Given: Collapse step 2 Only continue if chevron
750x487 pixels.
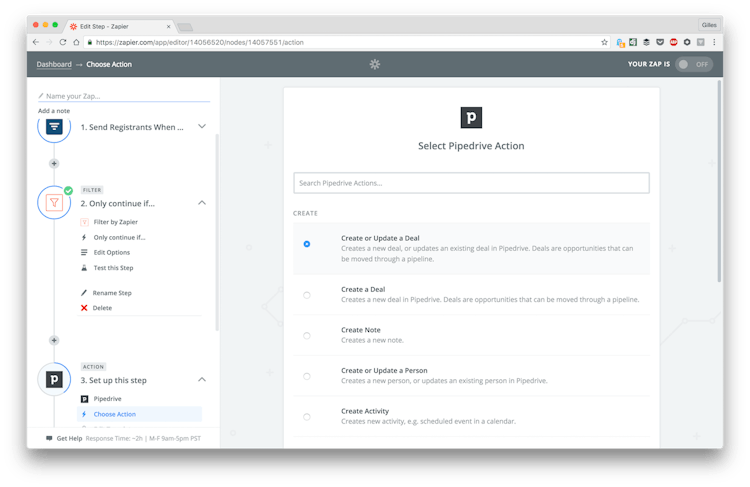Looking at the screenshot, I should (x=202, y=203).
